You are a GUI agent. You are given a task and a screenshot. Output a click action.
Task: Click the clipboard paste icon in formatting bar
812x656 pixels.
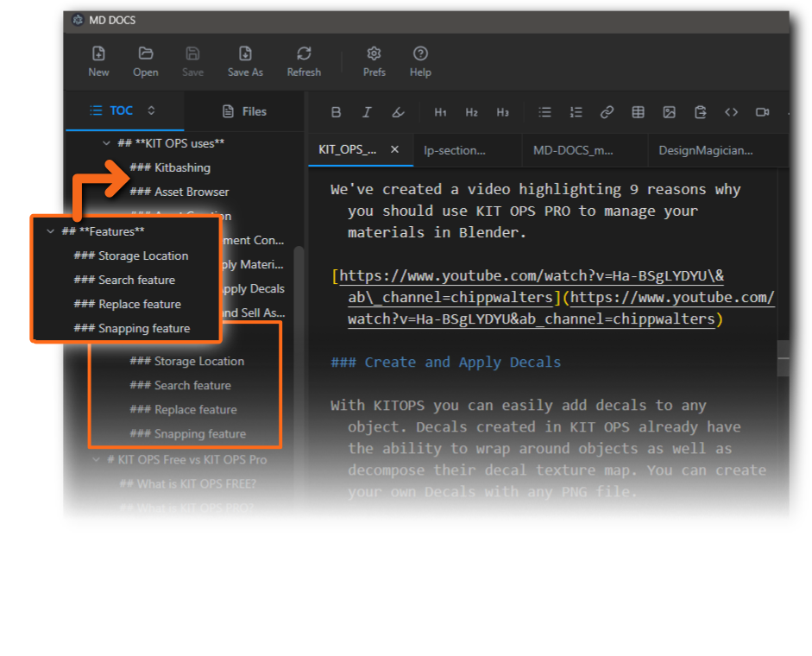700,112
